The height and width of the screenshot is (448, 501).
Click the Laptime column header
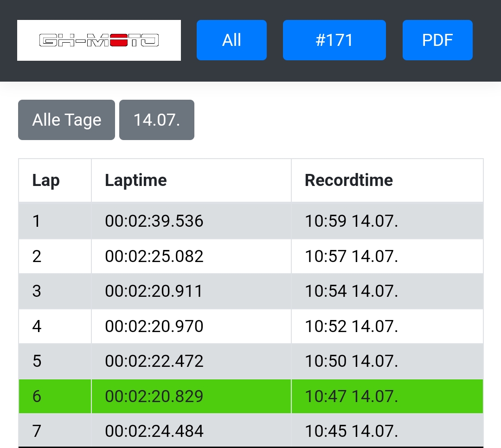click(x=136, y=180)
